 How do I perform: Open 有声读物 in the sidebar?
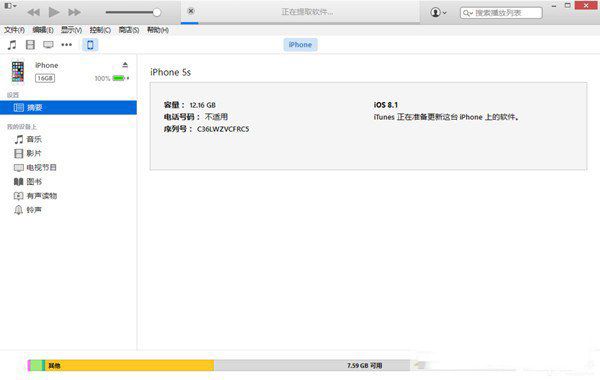click(35, 196)
